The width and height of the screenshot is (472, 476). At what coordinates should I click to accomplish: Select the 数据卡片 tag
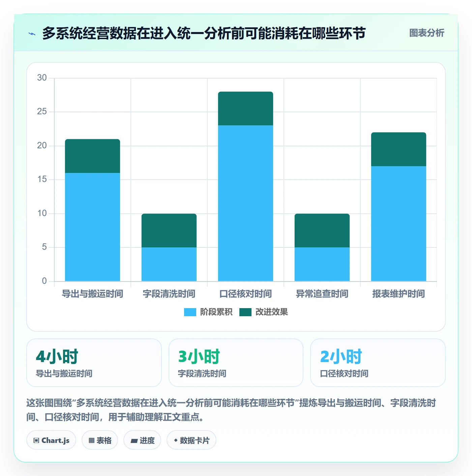(x=191, y=440)
